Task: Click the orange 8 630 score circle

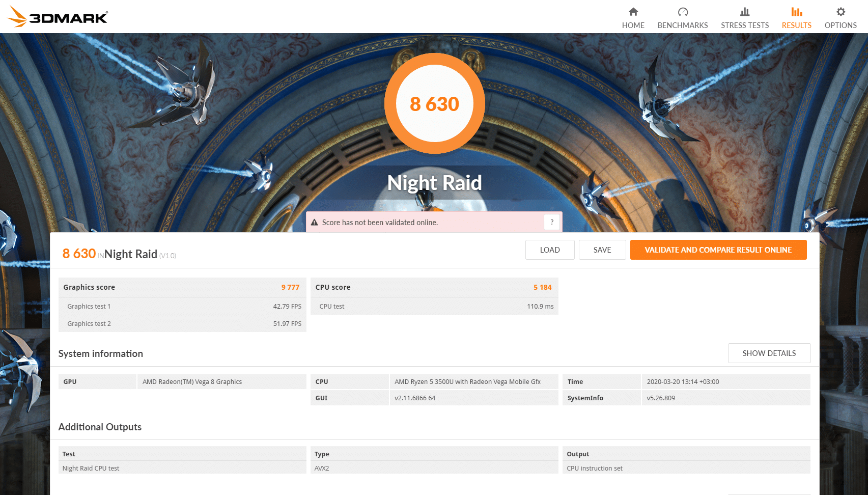Action: point(434,104)
